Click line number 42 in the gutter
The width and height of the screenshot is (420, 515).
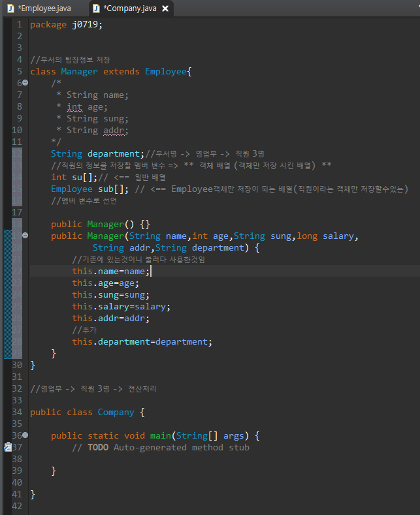pos(17,506)
